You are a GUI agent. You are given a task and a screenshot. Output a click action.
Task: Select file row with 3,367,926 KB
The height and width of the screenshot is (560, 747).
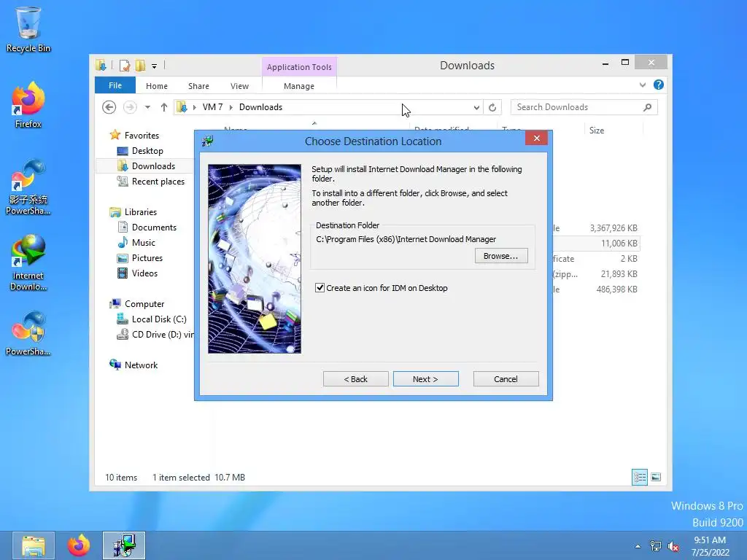coord(597,228)
